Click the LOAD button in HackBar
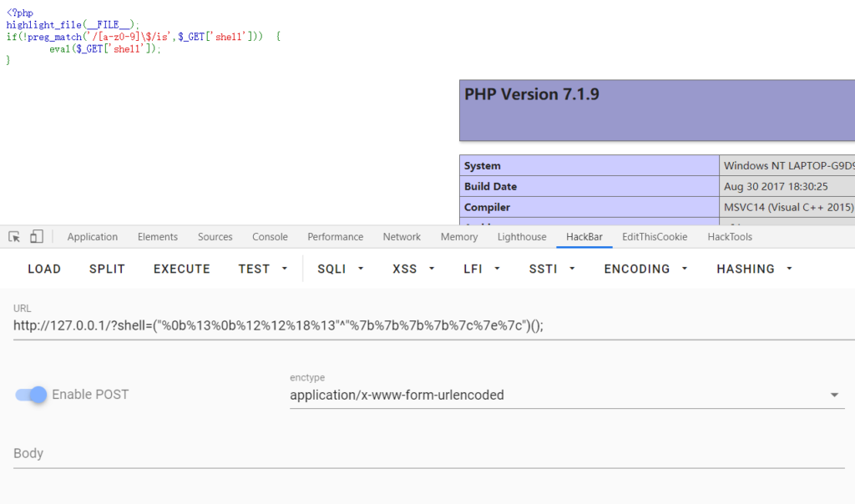The height and width of the screenshot is (504, 855). pos(44,270)
